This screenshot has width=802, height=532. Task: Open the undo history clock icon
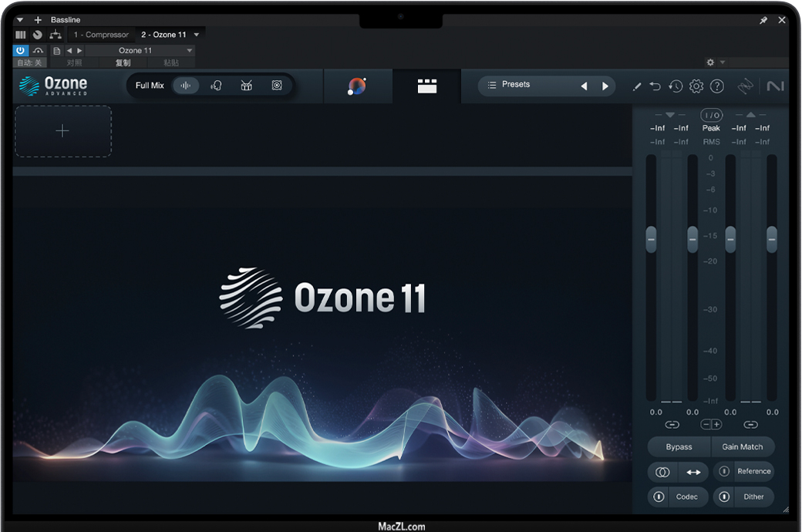676,86
